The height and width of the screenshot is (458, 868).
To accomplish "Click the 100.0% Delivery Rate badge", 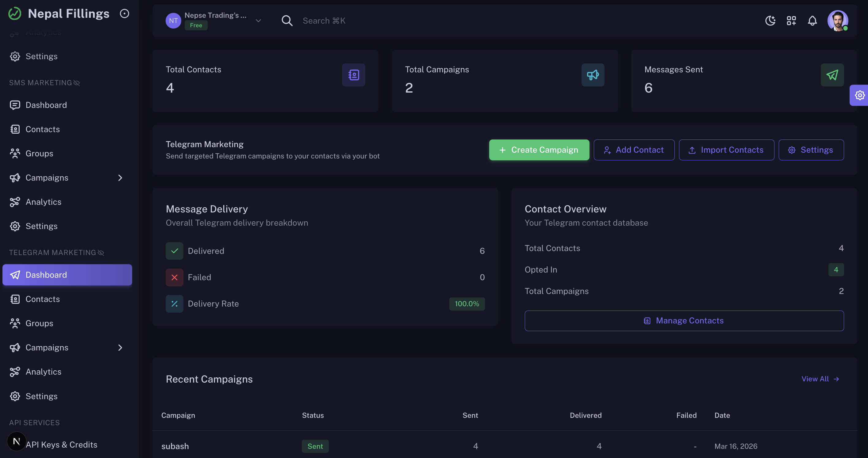I will 467,304.
